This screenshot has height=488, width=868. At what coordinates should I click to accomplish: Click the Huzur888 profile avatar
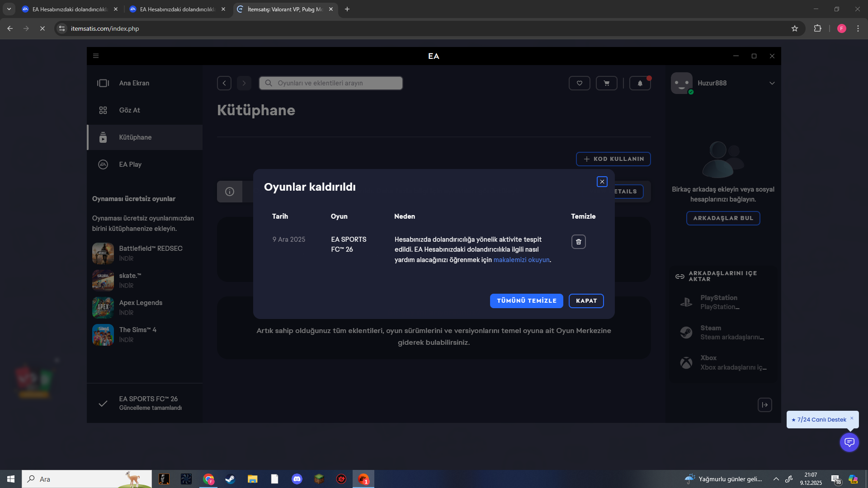(682, 83)
